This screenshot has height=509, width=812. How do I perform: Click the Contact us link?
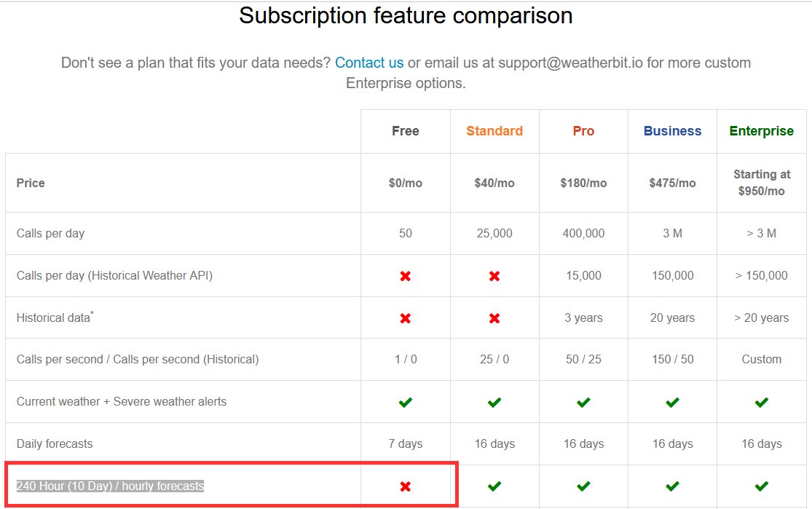pos(369,63)
